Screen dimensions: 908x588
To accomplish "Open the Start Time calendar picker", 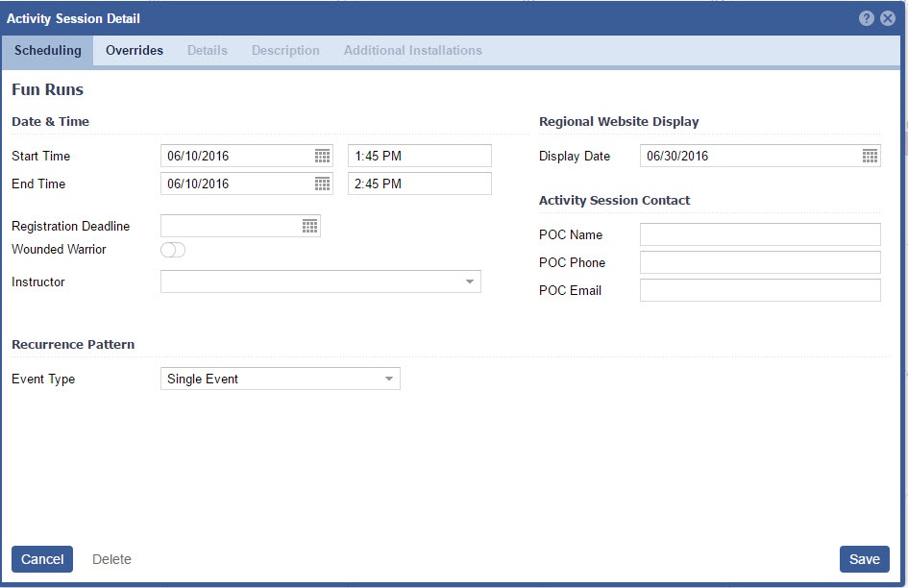I will (x=323, y=156).
